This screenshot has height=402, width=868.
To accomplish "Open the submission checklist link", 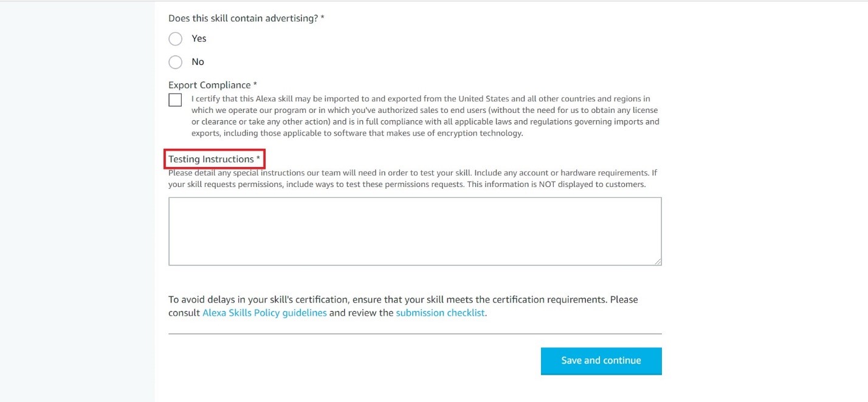I will click(440, 313).
